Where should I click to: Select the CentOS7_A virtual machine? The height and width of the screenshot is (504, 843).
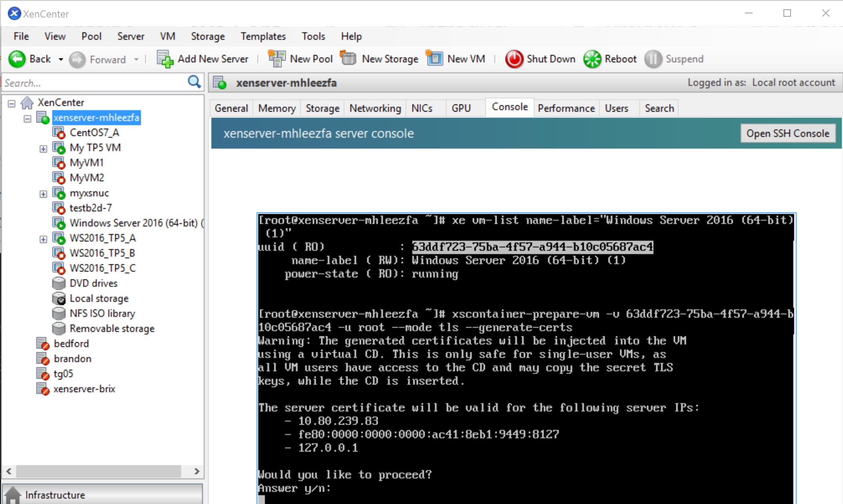(94, 133)
